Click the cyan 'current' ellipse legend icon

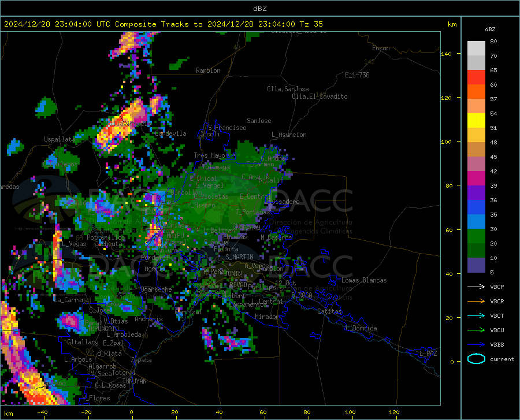[476, 359]
